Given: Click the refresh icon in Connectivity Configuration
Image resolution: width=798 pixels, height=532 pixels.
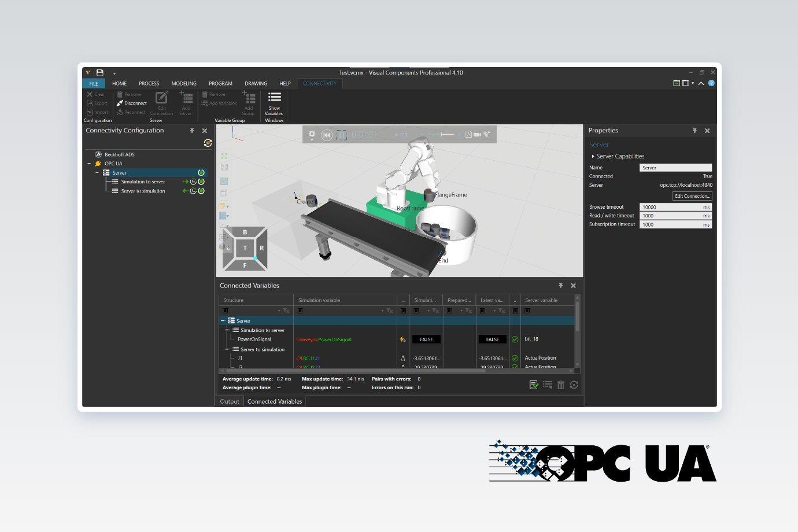Looking at the screenshot, I should point(208,143).
